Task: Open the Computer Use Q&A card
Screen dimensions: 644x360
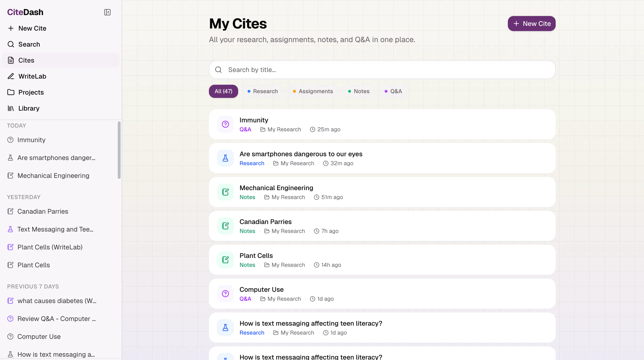Action: point(382,294)
